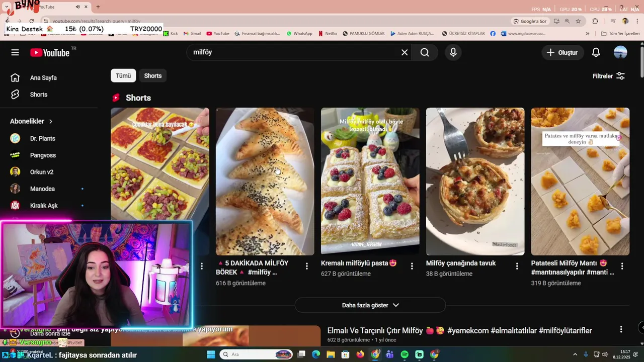Bookmark this page with the star

(x=578, y=21)
